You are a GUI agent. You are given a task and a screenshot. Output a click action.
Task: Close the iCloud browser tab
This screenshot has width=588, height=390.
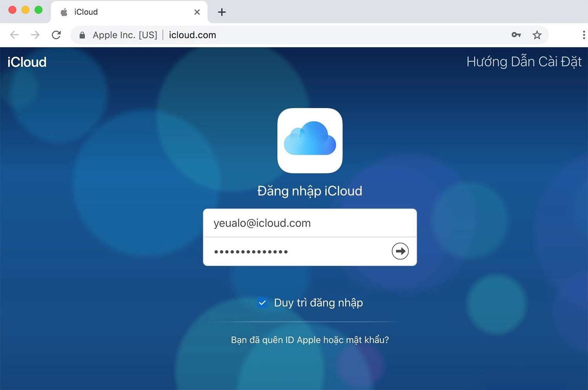[197, 12]
